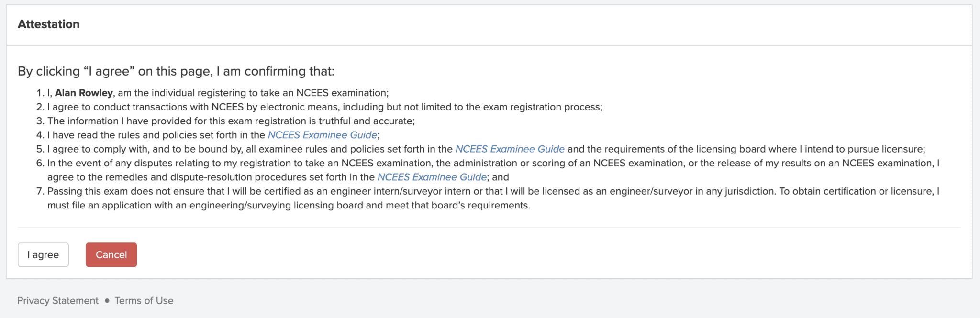
Task: Cancel the exam registration attestation
Action: pos(111,254)
